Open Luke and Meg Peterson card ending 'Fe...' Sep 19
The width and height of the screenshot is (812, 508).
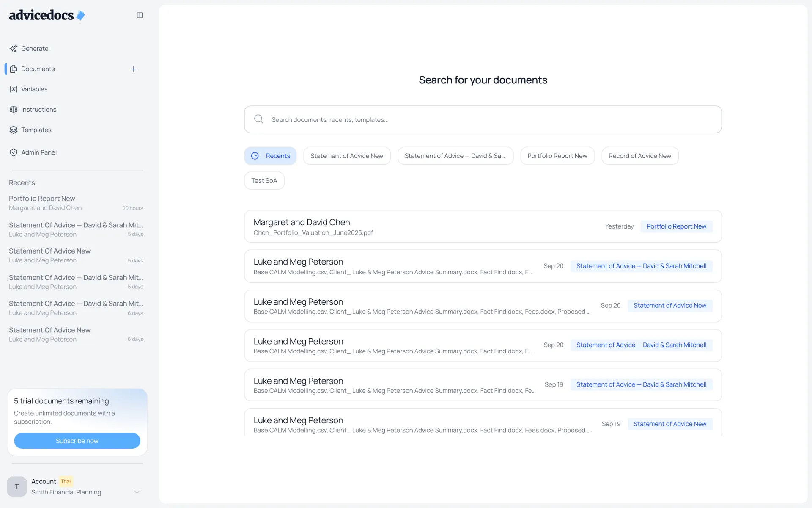tap(483, 385)
